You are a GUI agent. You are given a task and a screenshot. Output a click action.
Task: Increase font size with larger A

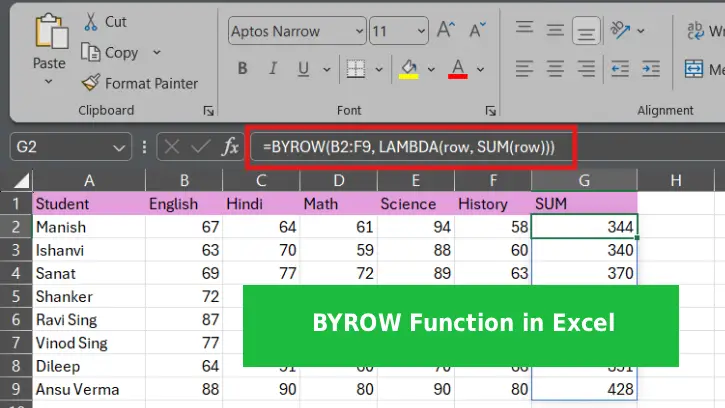(446, 30)
